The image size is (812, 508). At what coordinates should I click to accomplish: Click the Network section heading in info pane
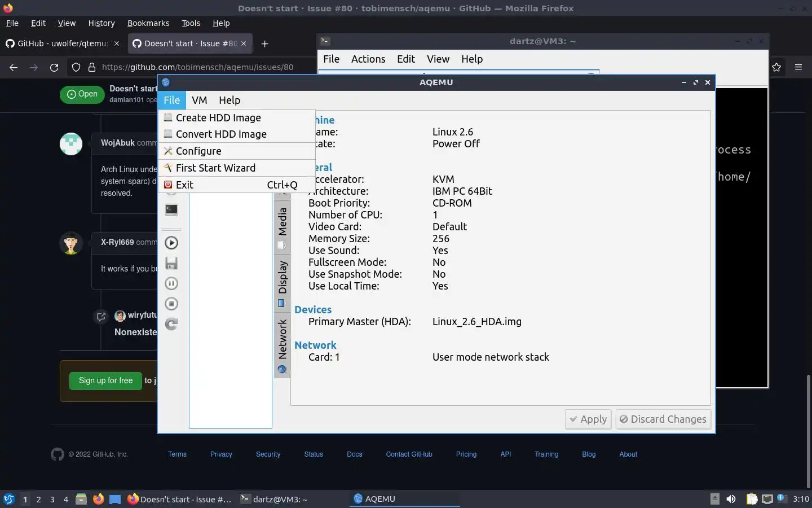point(315,345)
